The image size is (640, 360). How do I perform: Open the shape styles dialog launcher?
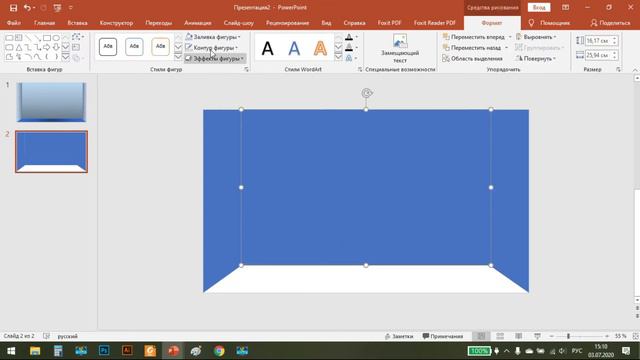pos(247,70)
